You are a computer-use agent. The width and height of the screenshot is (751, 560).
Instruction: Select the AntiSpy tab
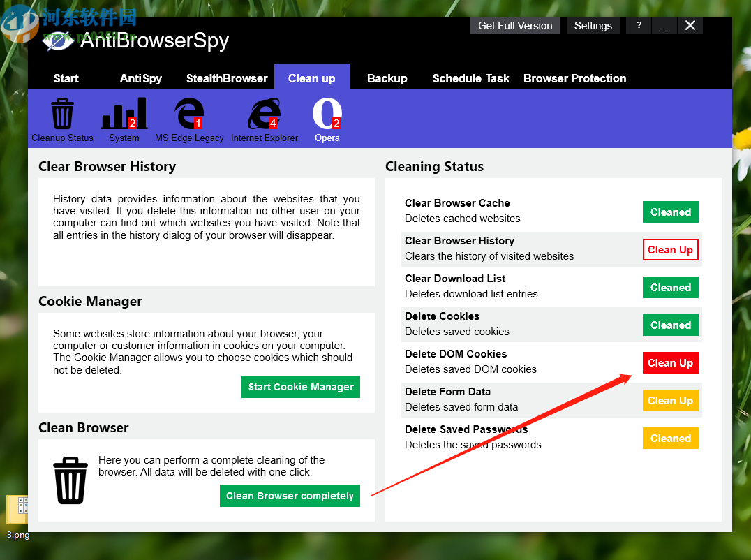(140, 78)
